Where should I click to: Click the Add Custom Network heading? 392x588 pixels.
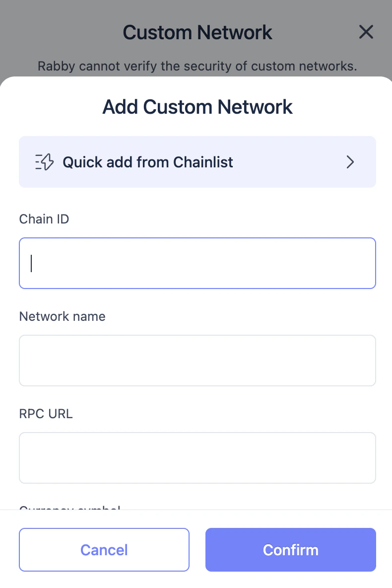[197, 107]
